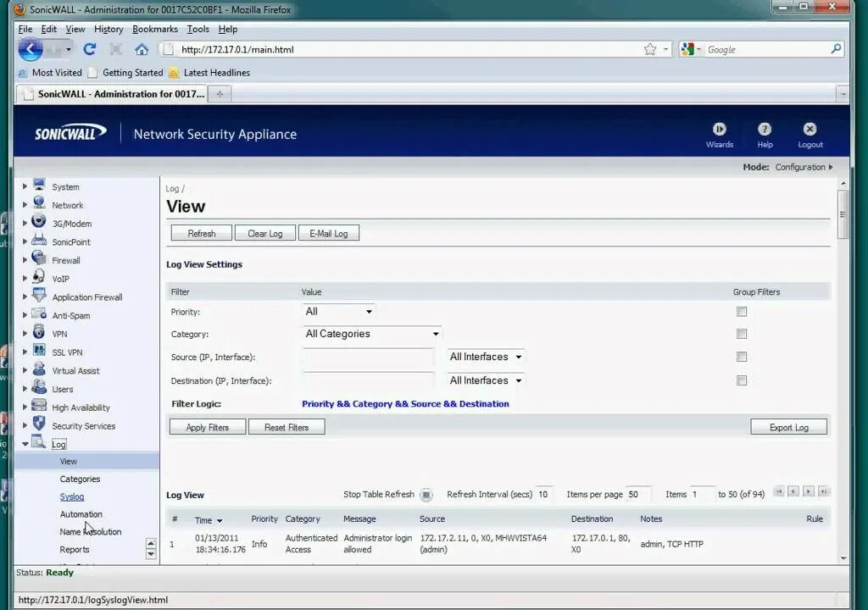This screenshot has height=610, width=868.
Task: Go to the Firefox home page icon
Action: pos(142,49)
